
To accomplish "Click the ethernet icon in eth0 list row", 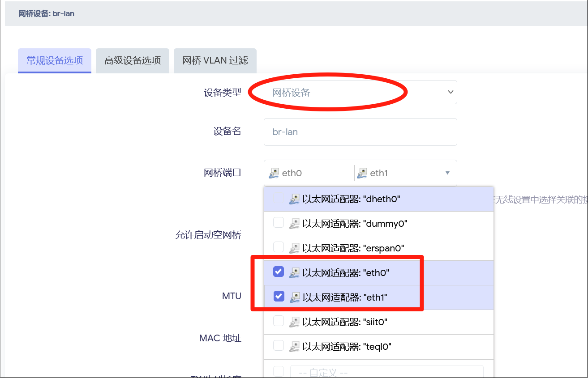I will (294, 272).
